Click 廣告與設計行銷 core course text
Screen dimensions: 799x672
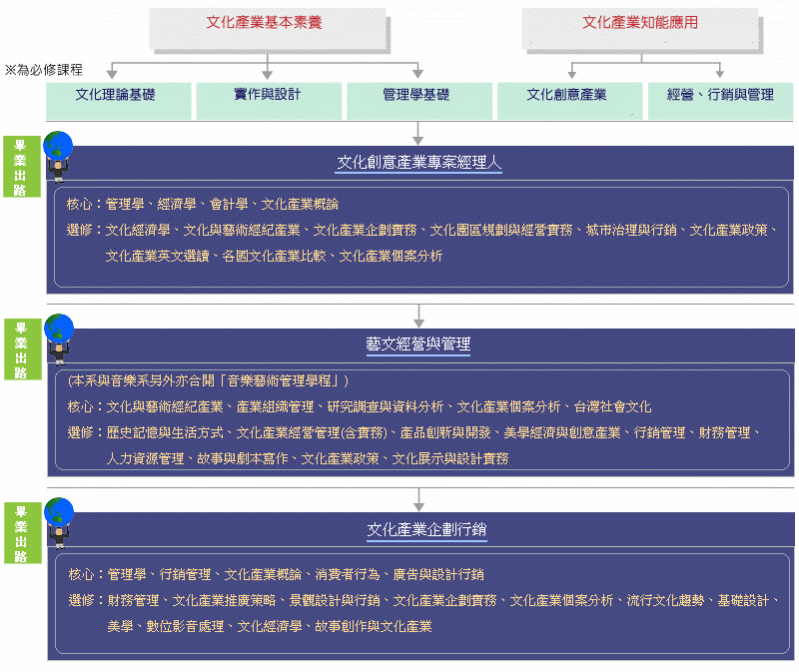[438, 575]
